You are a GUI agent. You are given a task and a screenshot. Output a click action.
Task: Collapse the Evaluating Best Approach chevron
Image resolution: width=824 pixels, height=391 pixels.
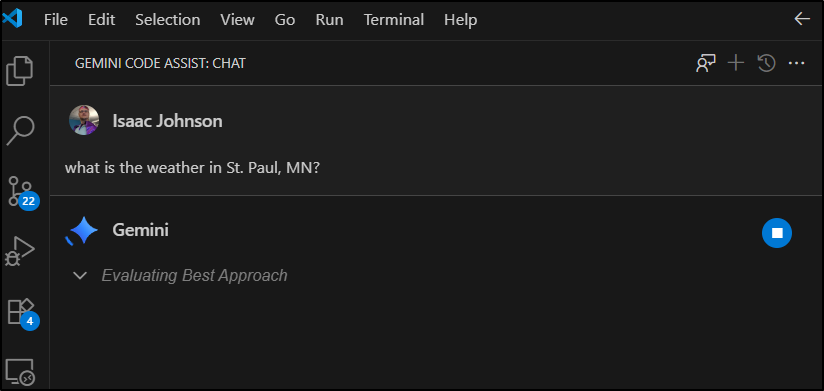(80, 275)
